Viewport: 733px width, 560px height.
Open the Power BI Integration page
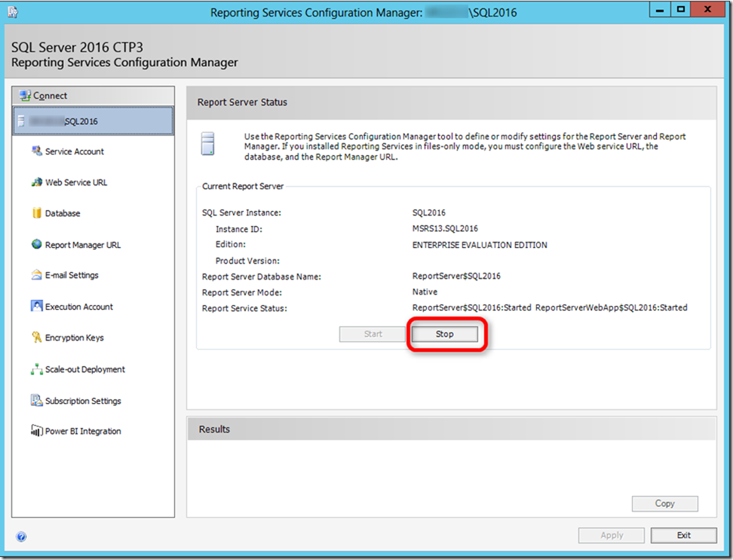[x=83, y=431]
